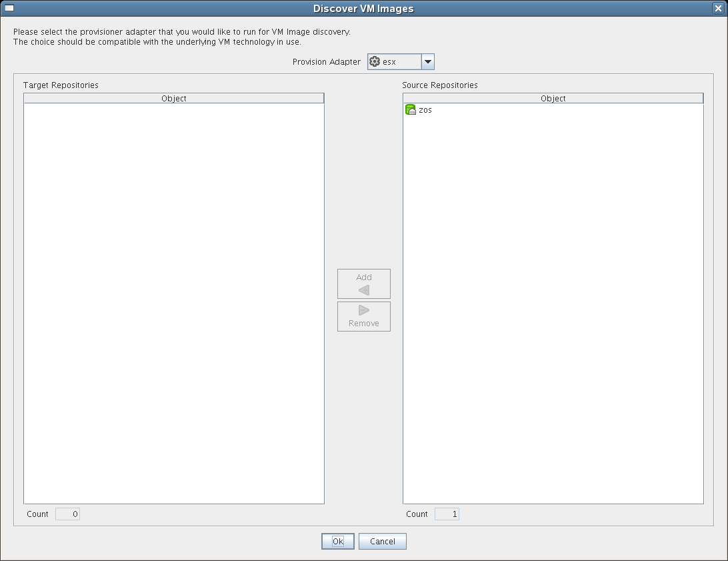Click empty area in Source Repositories list
Viewport: 728px width, 561px height.
pyautogui.click(x=553, y=300)
